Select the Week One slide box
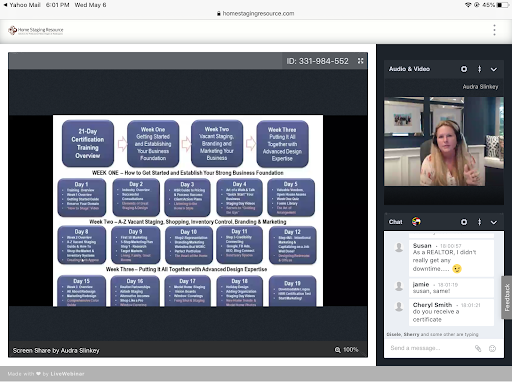The width and height of the screenshot is (512, 384). pyautogui.click(x=153, y=144)
